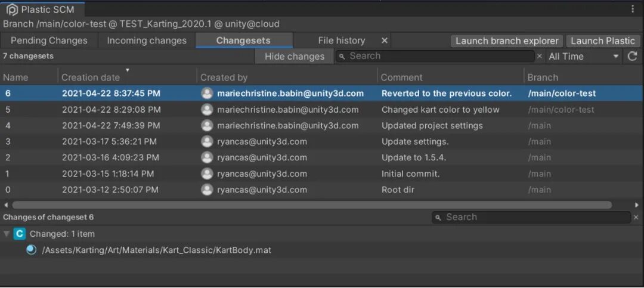Select changeset 2 'Update to 1.5.4.'
644x288 pixels.
coord(322,157)
